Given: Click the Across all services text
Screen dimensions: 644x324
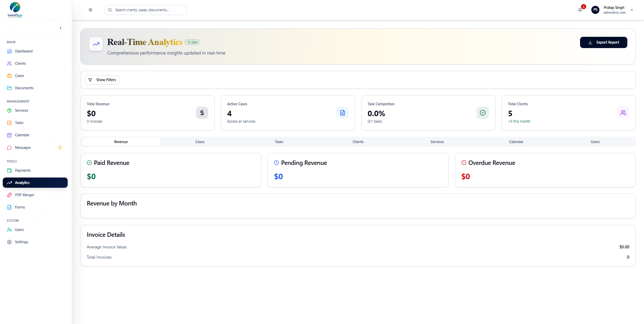Looking at the screenshot, I should point(241,121).
